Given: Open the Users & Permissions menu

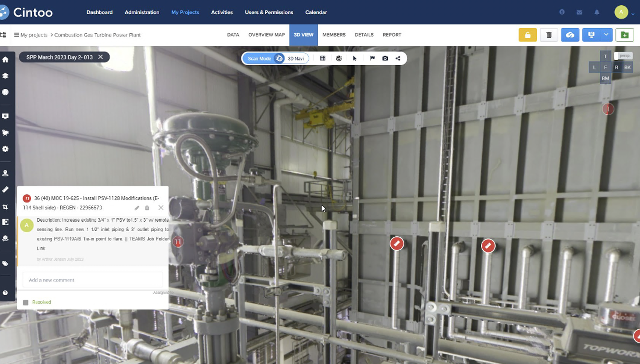Looking at the screenshot, I should 269,12.
